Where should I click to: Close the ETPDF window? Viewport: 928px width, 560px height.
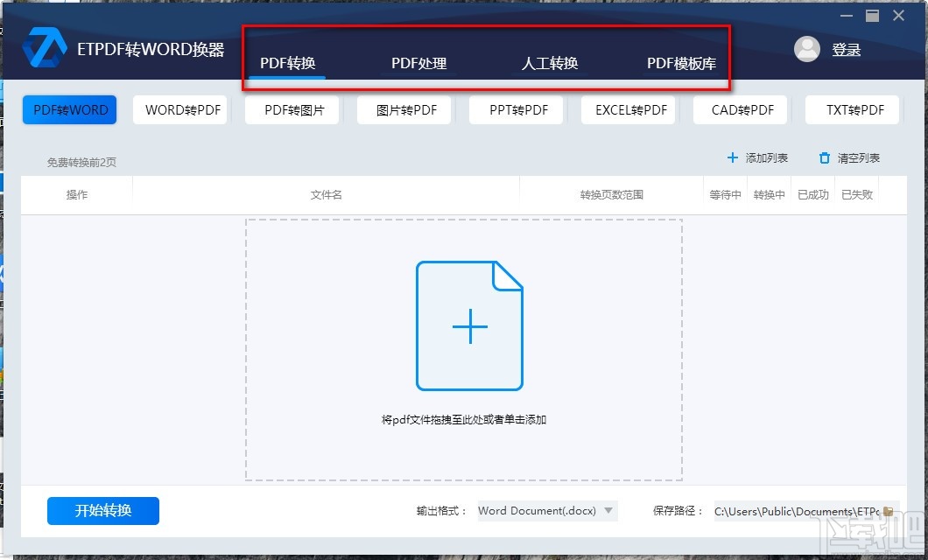click(x=898, y=16)
